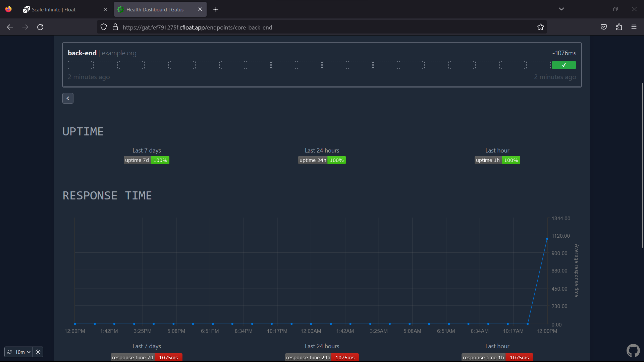644x362 pixels.
Task: Click the 12:00AM x-axis label
Action: [311, 331]
